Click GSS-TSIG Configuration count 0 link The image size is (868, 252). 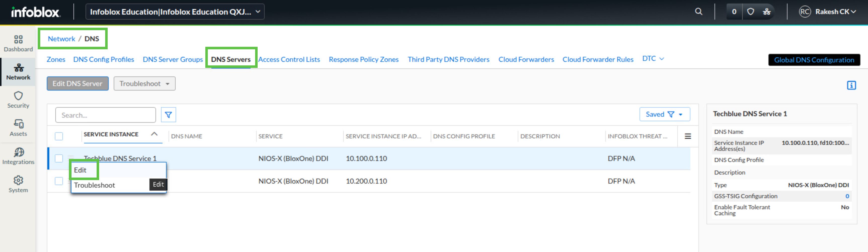point(847,196)
